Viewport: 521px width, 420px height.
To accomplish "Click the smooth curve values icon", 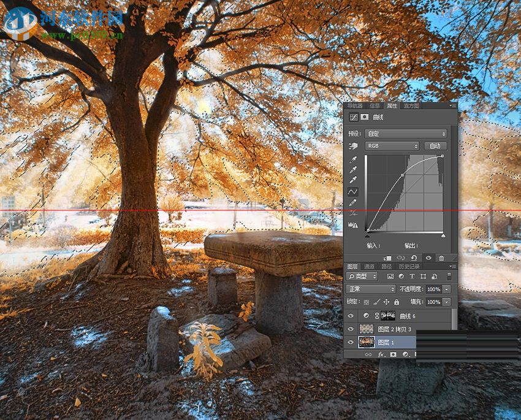I will click(x=353, y=213).
